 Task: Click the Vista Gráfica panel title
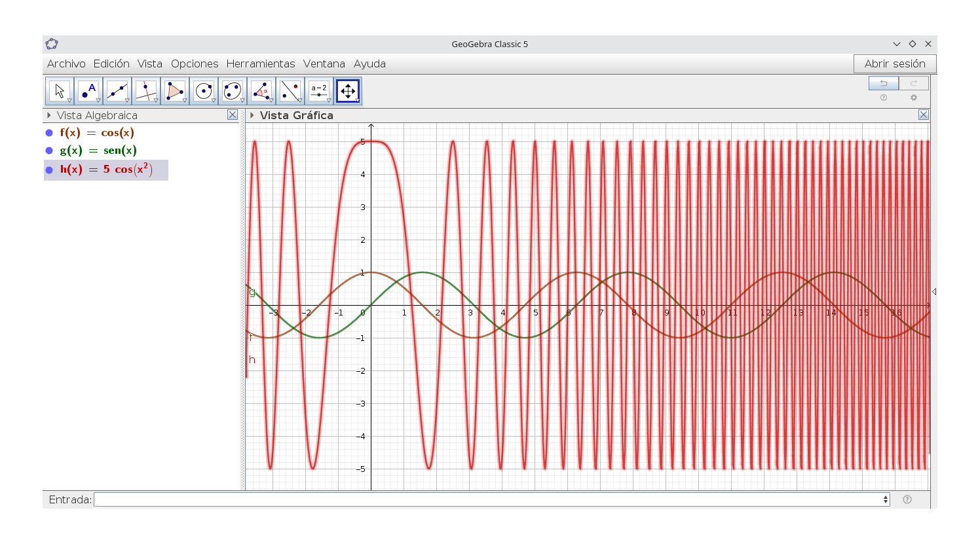pyautogui.click(x=297, y=115)
